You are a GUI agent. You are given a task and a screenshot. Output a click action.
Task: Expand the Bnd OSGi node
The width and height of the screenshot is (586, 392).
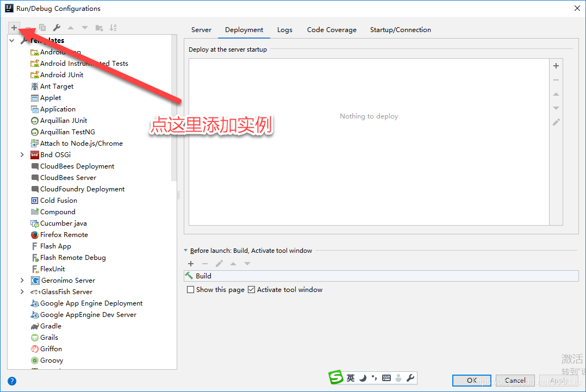(x=22, y=155)
